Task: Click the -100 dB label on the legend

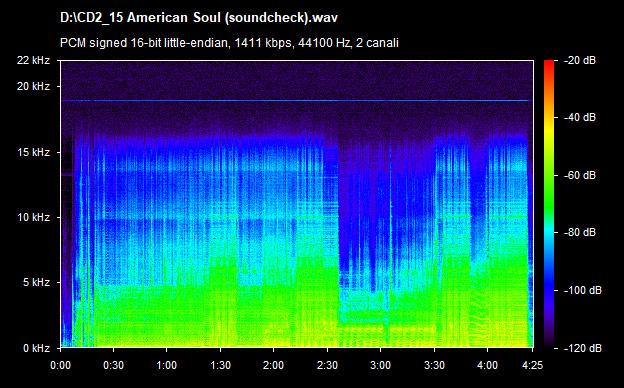Action: 583,291
